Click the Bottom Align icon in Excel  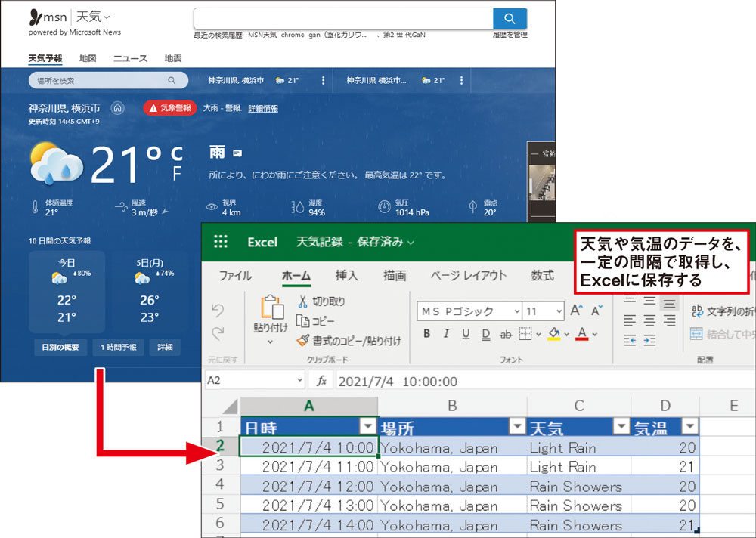tap(669, 302)
